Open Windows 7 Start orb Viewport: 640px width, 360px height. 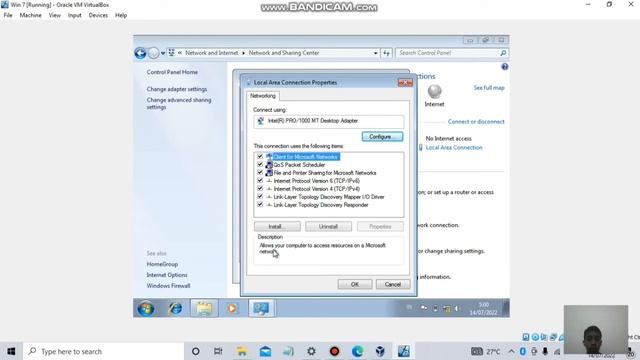click(145, 308)
